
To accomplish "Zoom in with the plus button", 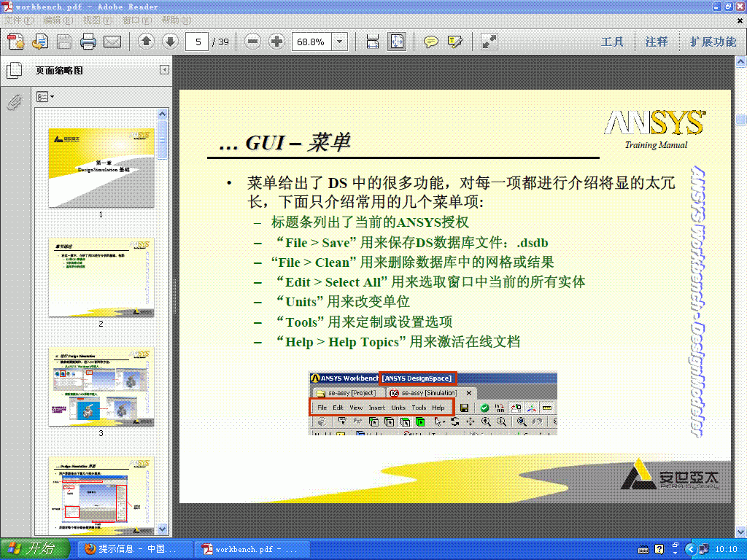I will pyautogui.click(x=276, y=42).
